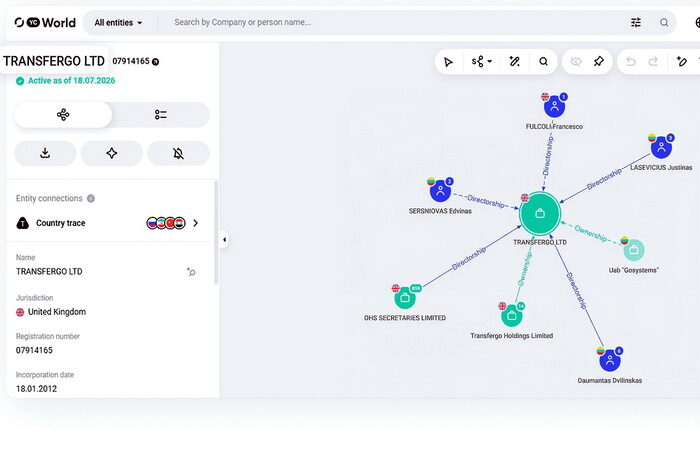Toggle hidden nodes with crossed eye icon
This screenshot has height=450, width=700.
coord(576,62)
